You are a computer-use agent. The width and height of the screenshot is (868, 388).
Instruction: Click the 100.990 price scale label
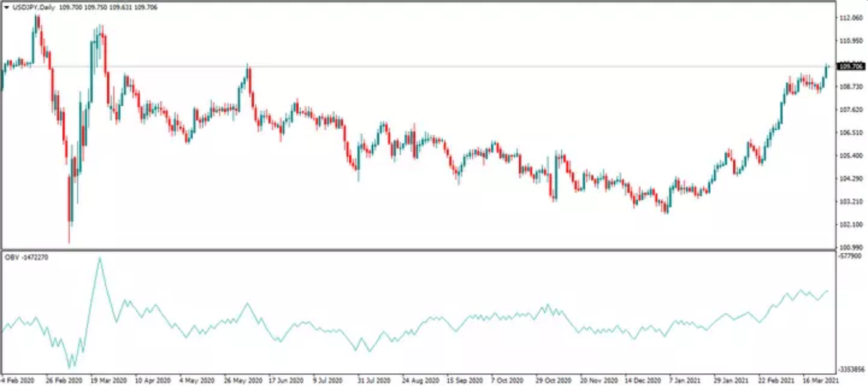tap(849, 247)
